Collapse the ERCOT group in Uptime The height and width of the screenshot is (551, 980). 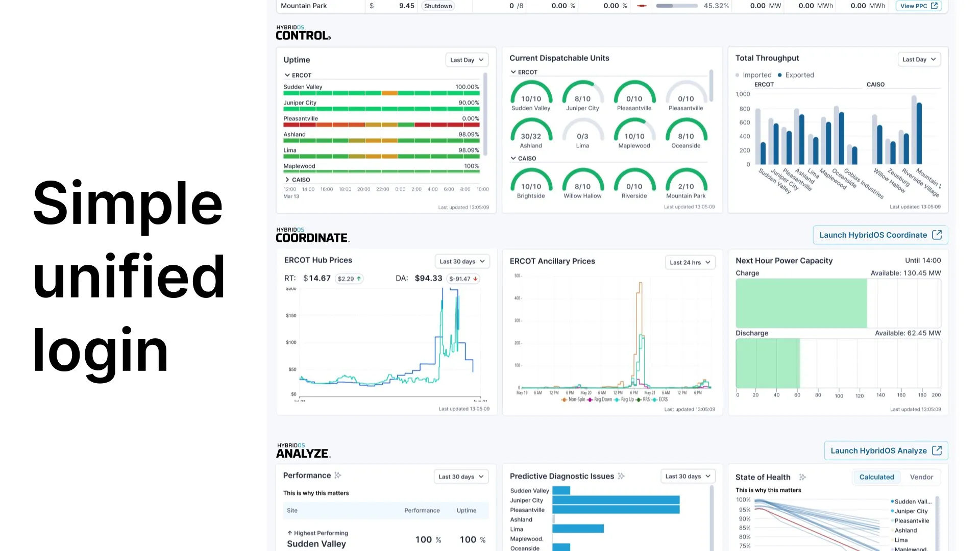coord(287,75)
